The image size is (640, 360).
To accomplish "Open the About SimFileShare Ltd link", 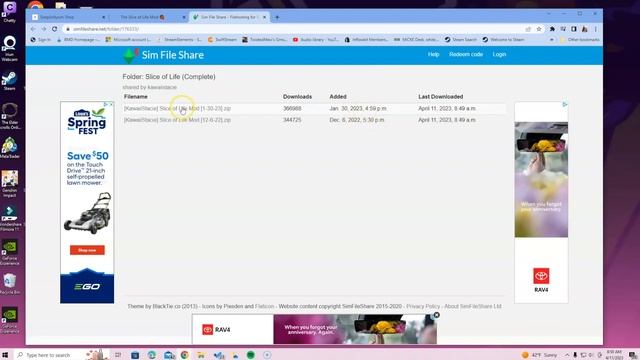I will (x=473, y=306).
